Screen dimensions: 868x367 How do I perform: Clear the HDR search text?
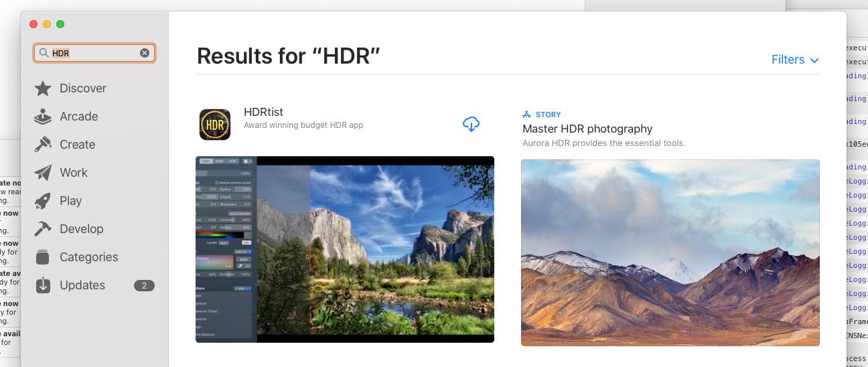(x=145, y=54)
